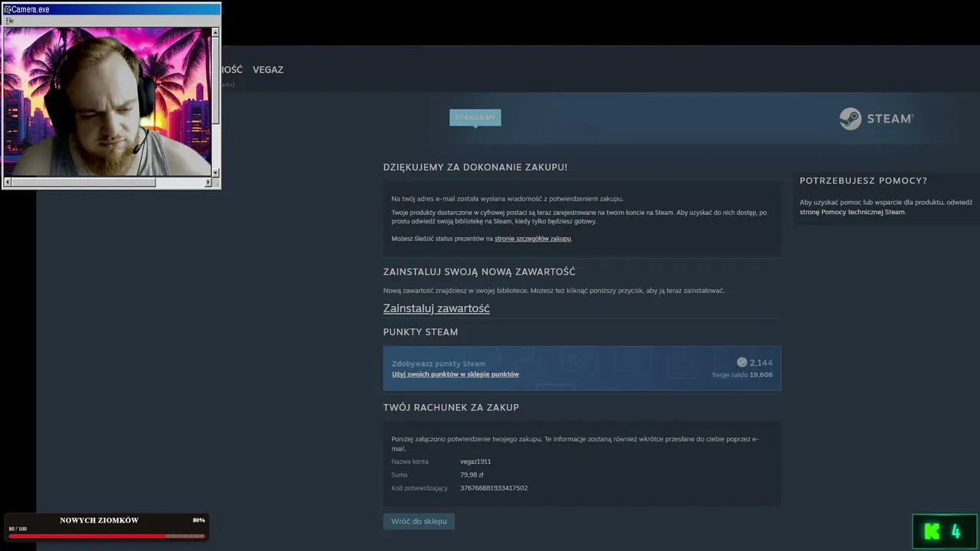The image size is (980, 551).
Task: Click the 'NOWYCH ZIOMKÓW' goal title
Action: (x=100, y=520)
